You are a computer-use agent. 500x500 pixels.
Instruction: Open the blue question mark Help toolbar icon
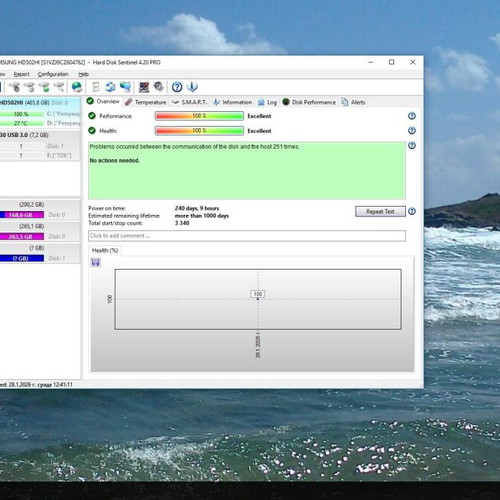[x=177, y=87]
